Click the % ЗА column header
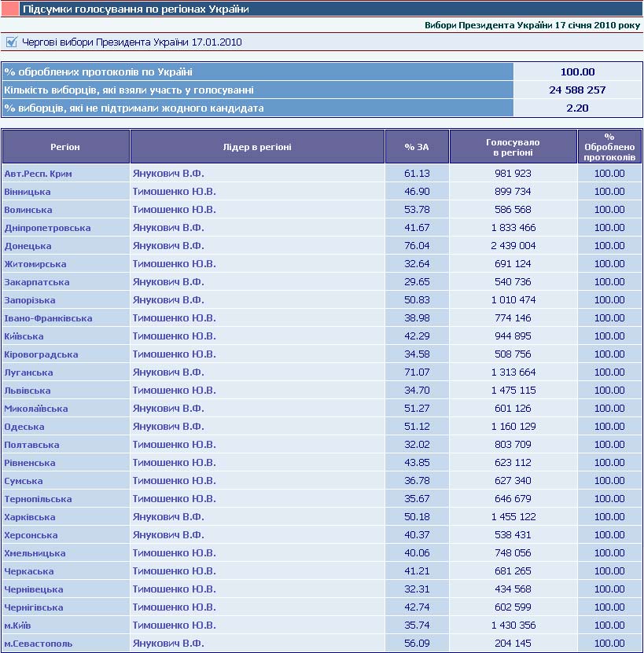Screen dimensions: 644x653 pos(417,147)
